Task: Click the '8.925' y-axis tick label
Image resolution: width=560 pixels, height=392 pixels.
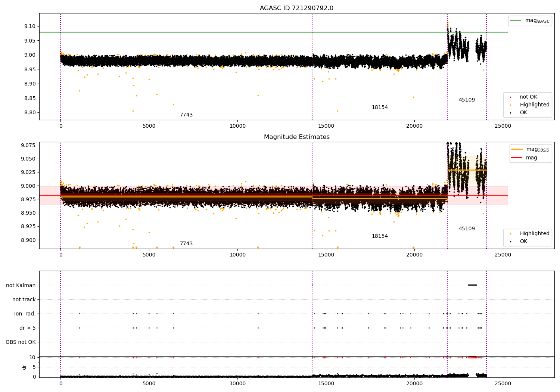Action: [x=29, y=226]
